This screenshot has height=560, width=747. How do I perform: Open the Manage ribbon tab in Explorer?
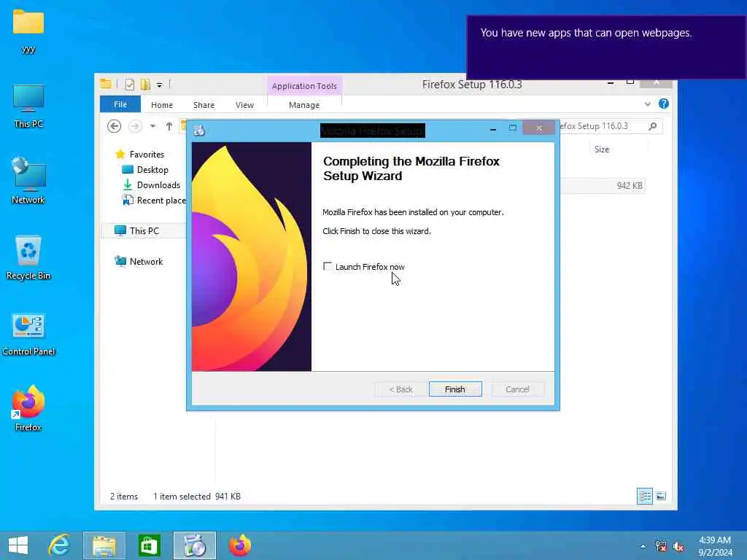click(x=304, y=105)
